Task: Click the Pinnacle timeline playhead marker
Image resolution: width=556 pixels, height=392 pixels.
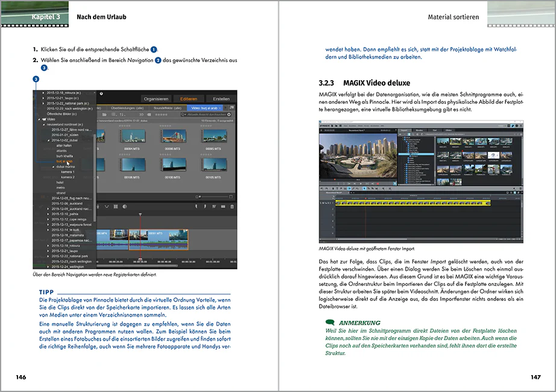Action: click(x=140, y=215)
